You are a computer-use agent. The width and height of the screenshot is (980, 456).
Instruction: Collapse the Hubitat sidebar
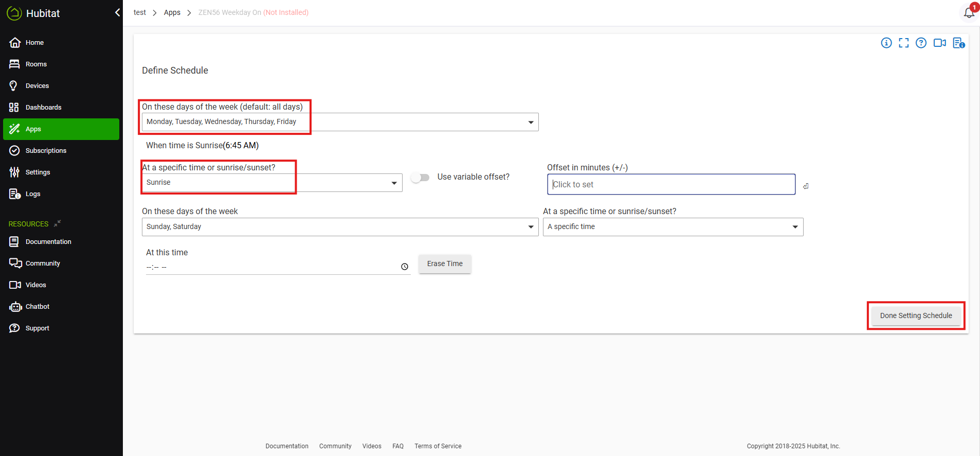(x=117, y=12)
